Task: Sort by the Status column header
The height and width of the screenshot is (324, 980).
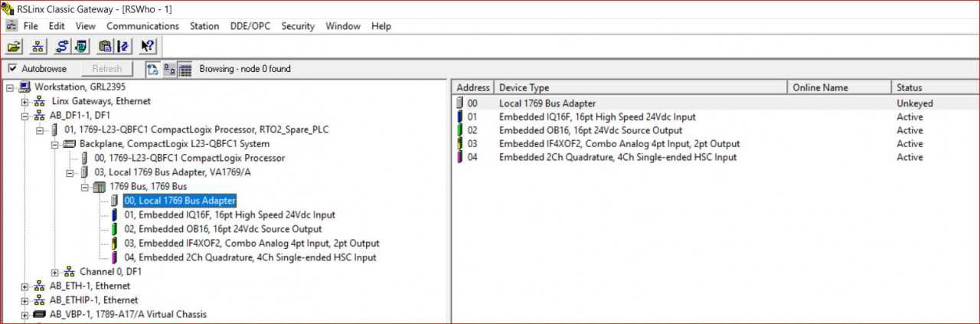Action: click(936, 87)
